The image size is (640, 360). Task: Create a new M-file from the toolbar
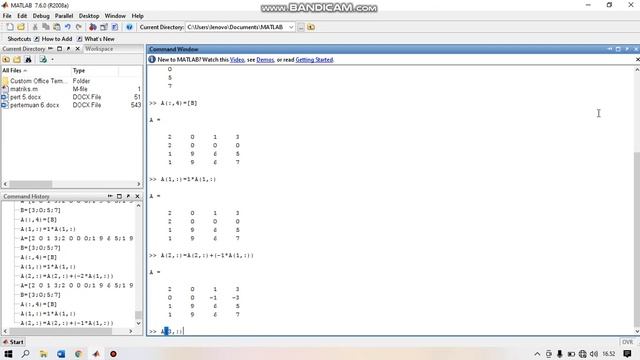[10, 27]
